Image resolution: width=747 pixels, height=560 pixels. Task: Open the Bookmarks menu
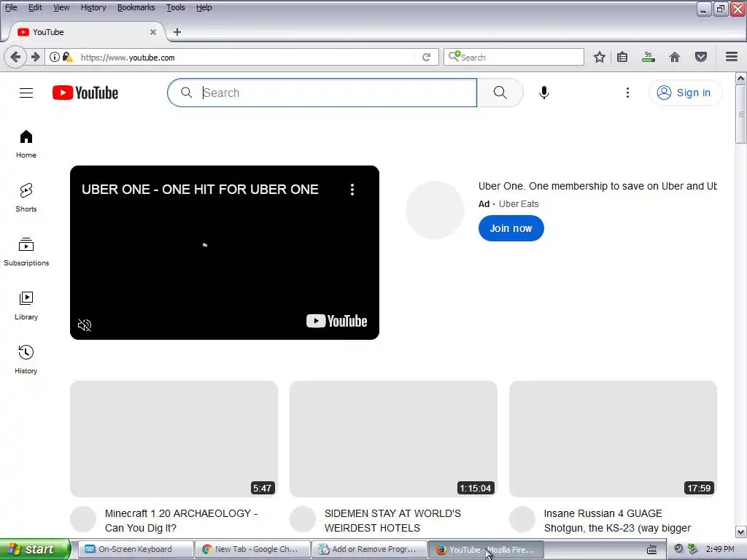pyautogui.click(x=136, y=7)
